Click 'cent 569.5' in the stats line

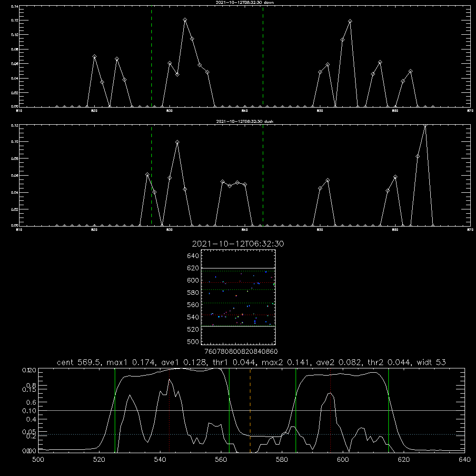click(x=79, y=362)
